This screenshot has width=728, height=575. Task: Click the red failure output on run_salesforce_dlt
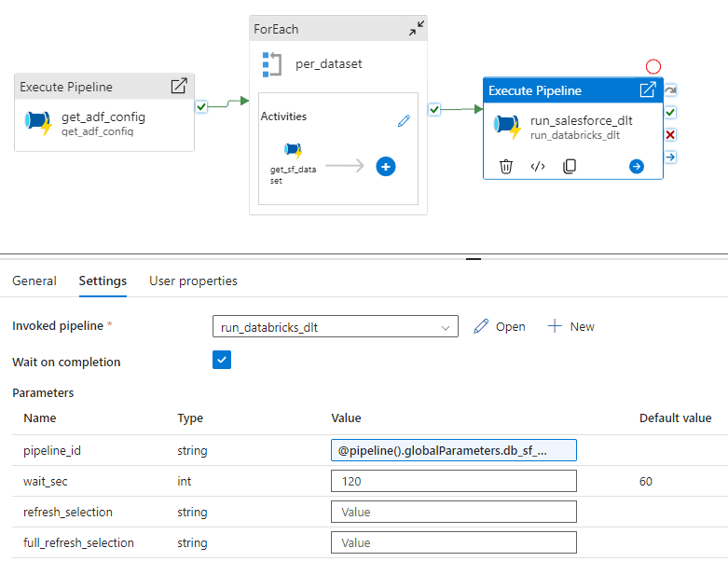click(670, 135)
